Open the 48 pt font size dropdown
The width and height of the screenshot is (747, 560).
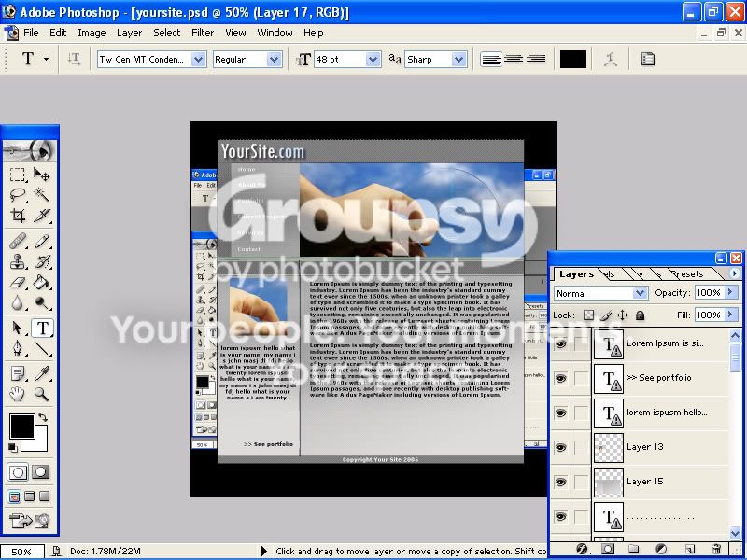tap(373, 60)
